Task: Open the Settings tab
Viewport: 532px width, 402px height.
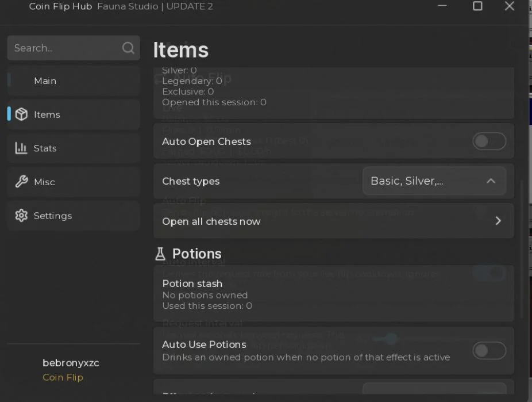Action: point(74,215)
